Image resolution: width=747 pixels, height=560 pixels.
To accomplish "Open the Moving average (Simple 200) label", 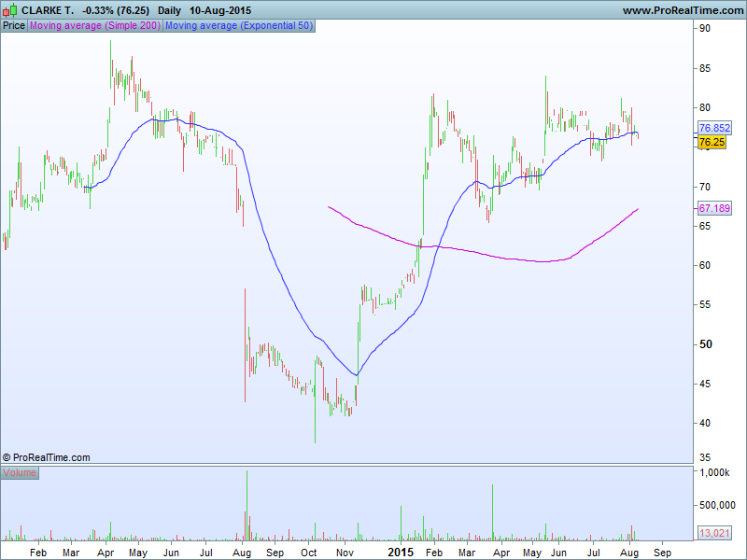I will pos(95,25).
